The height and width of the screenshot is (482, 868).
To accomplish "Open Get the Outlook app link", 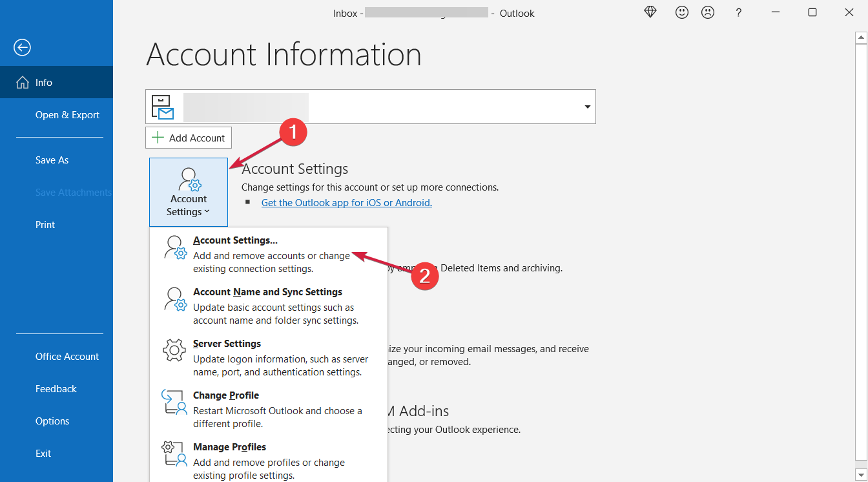I will point(346,203).
